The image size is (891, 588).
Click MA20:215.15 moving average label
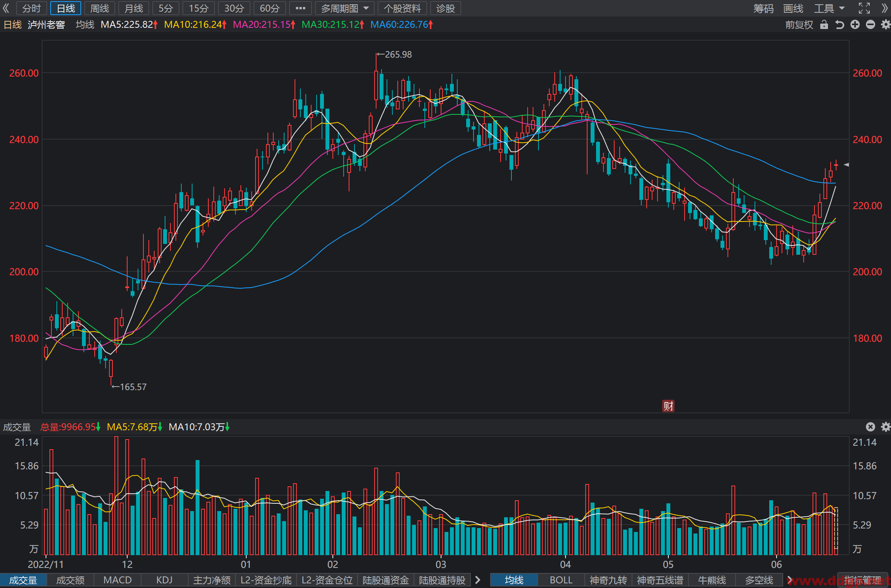coord(264,25)
